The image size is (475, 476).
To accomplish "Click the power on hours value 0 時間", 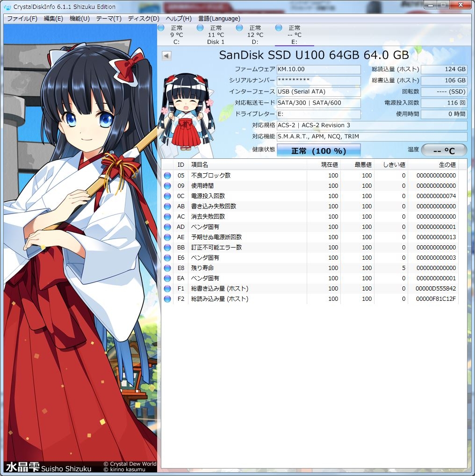I will [444, 114].
